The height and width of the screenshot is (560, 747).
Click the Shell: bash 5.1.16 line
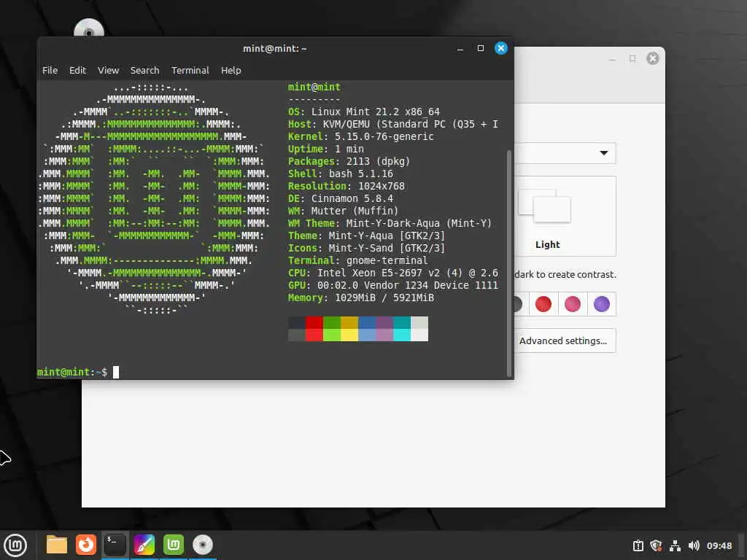341,174
